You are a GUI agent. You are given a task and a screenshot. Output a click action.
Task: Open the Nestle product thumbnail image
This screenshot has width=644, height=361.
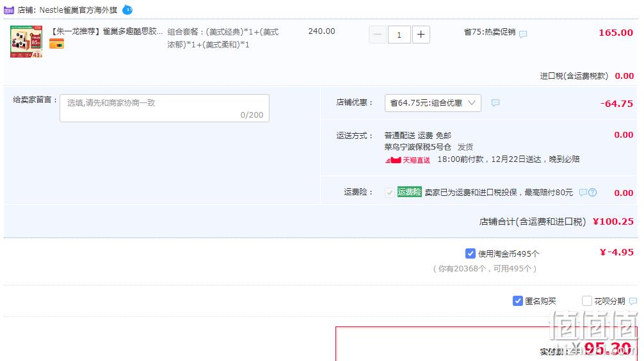26,42
